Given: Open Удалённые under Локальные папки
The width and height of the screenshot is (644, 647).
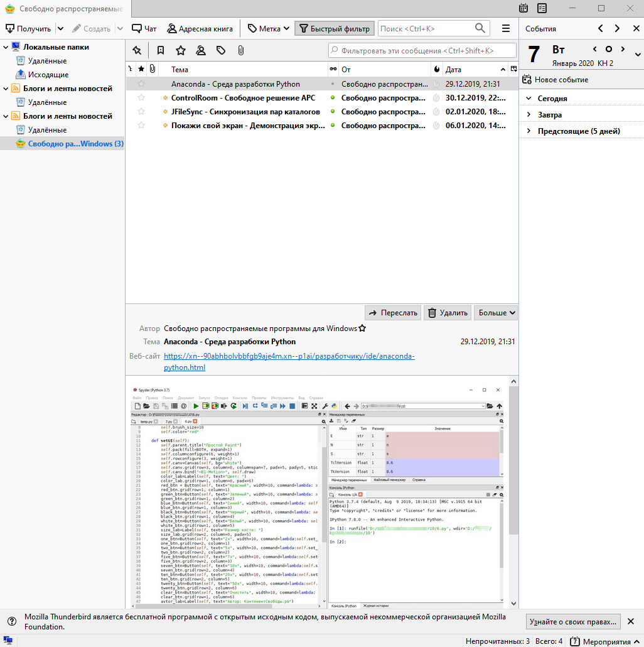Looking at the screenshot, I should tap(47, 61).
